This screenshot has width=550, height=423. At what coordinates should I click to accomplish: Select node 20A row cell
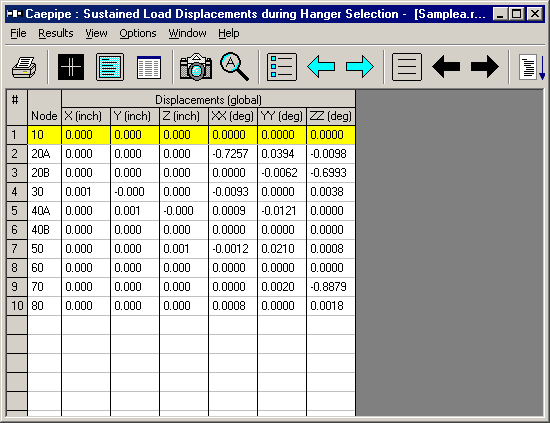pyautogui.click(x=45, y=154)
